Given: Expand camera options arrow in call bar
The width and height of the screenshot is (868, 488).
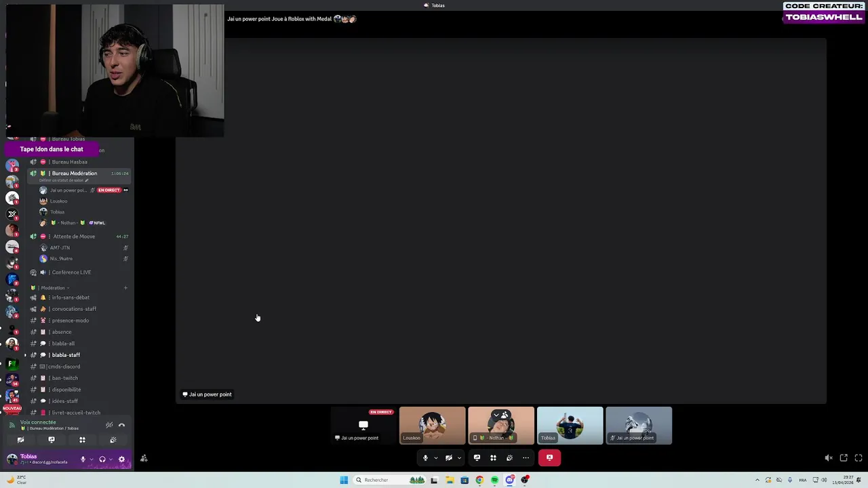Looking at the screenshot, I should click(x=459, y=457).
